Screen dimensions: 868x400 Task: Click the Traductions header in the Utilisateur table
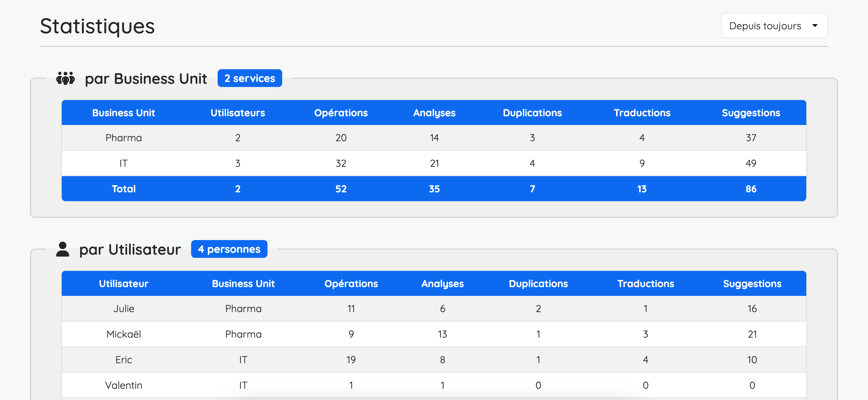[x=645, y=284]
